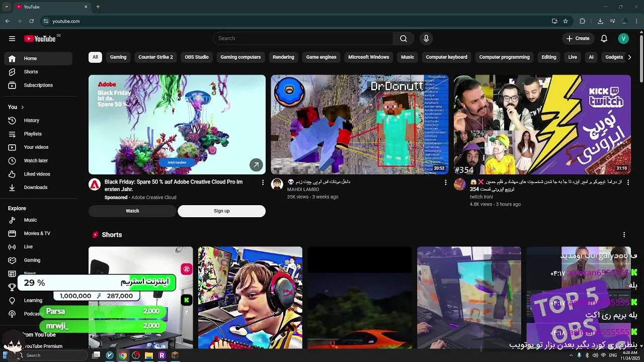
Task: Open the YouTube hamburger guide menu
Action: coord(12,39)
